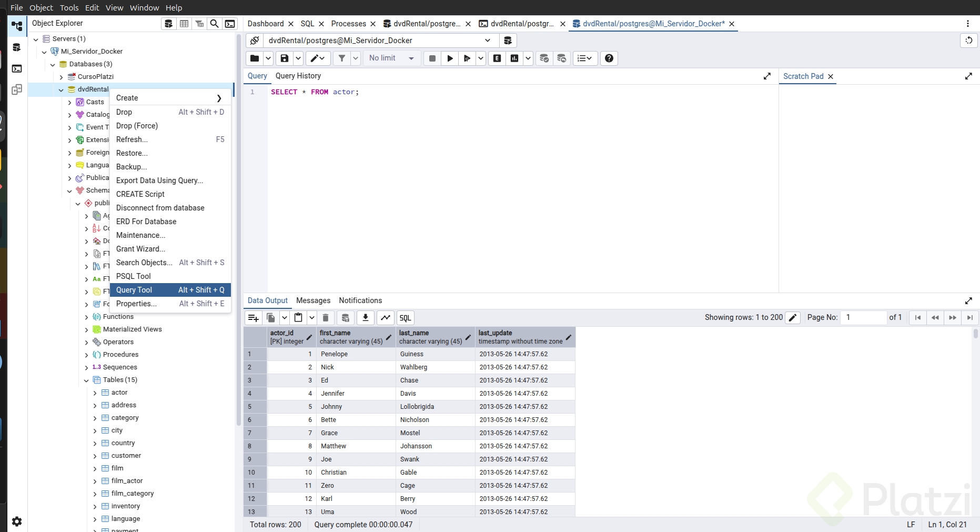Open the graph visualiser for results
The width and height of the screenshot is (980, 532).
pos(386,318)
